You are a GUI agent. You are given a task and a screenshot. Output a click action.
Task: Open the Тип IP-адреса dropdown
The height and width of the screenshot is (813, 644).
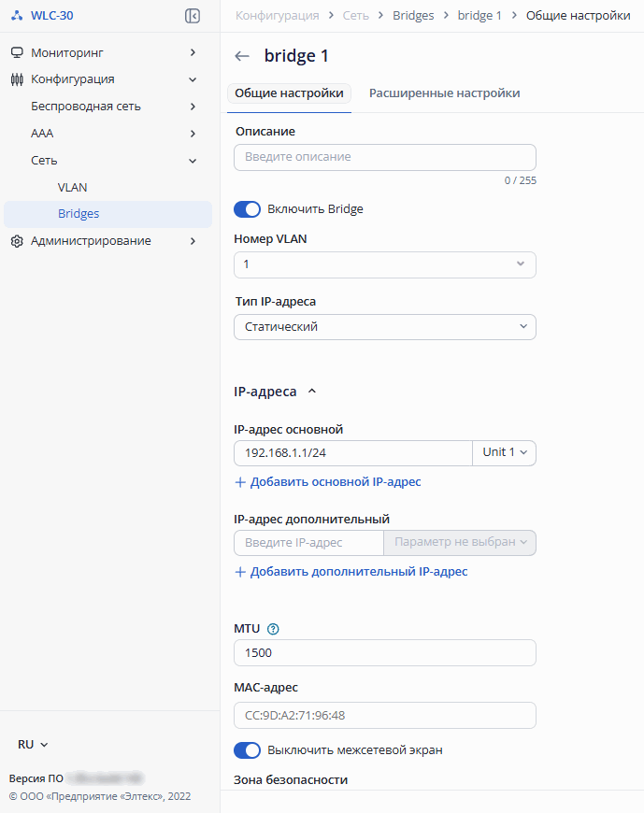click(x=385, y=327)
